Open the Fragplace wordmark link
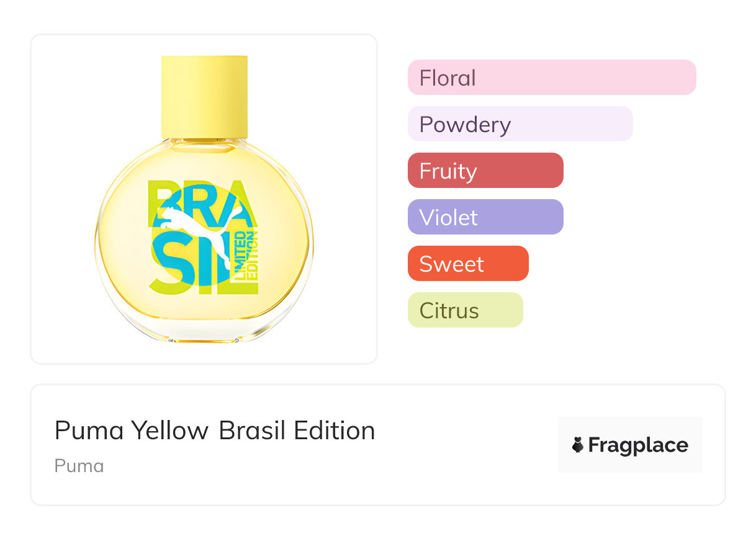 coord(638,445)
